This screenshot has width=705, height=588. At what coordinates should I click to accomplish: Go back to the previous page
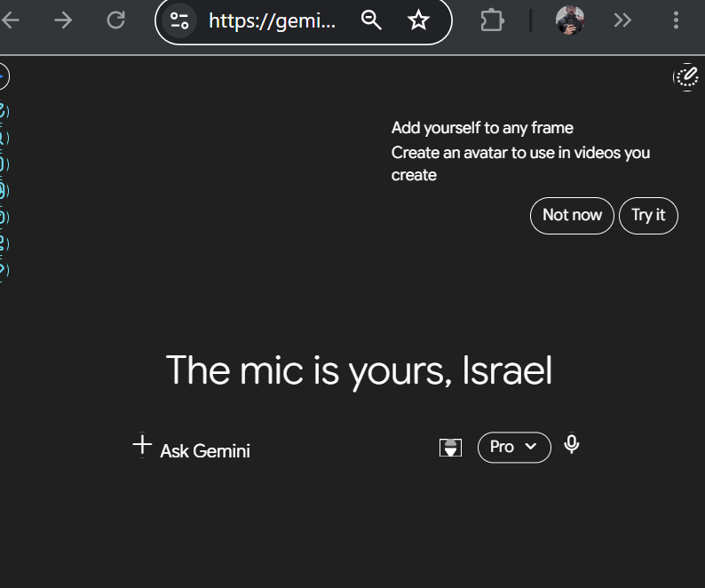coord(10,20)
